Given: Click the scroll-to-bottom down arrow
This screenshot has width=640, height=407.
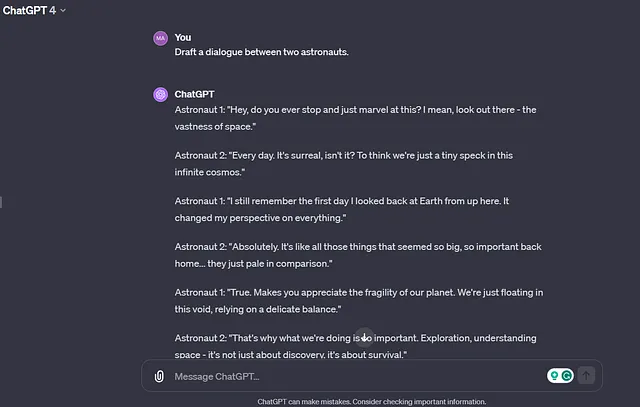Looking at the screenshot, I should [x=364, y=338].
